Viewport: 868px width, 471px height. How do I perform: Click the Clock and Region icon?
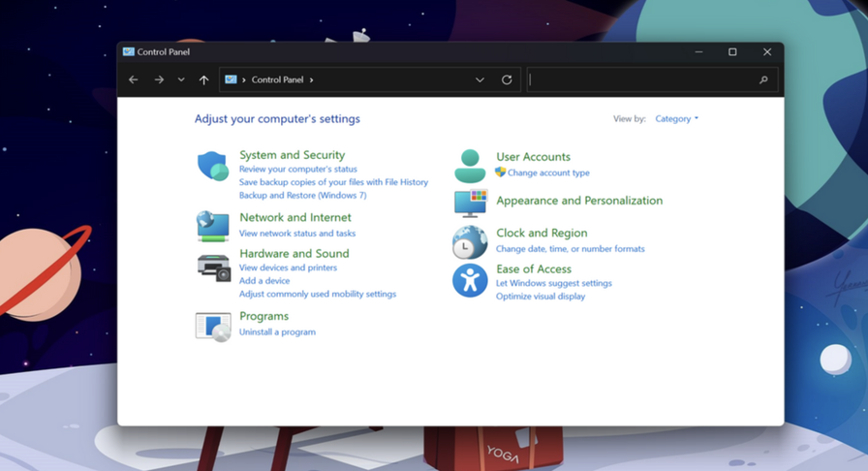tap(470, 241)
